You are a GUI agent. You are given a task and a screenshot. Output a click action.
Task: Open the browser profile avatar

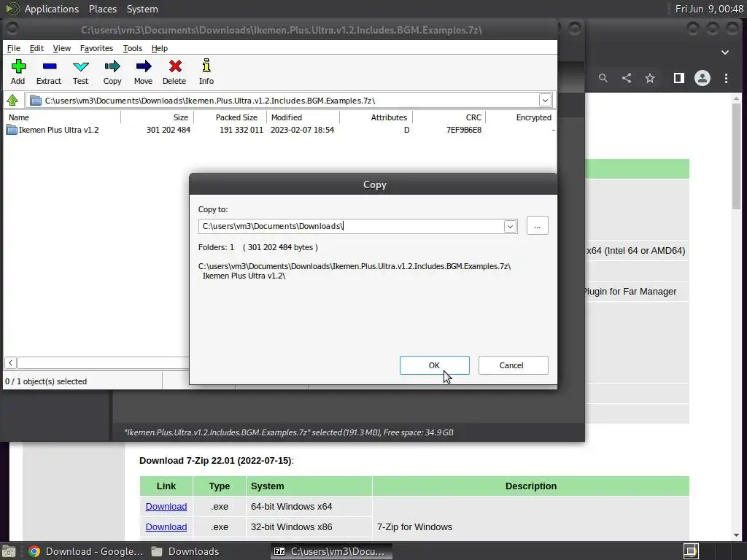[703, 78]
